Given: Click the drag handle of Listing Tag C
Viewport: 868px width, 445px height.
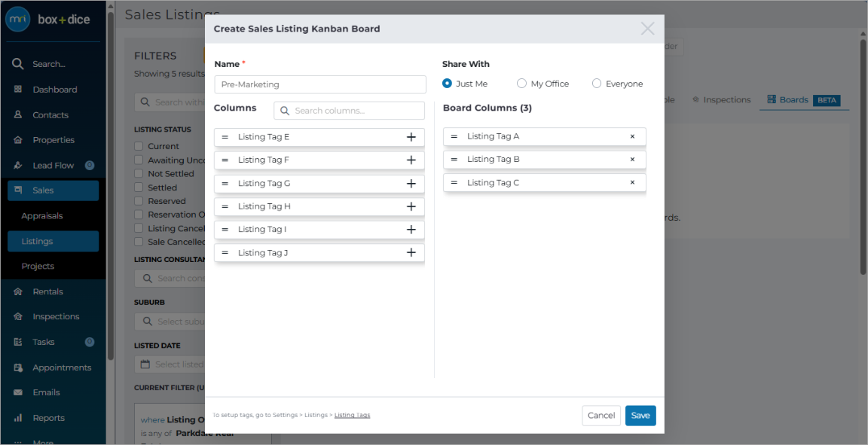Looking at the screenshot, I should [454, 183].
